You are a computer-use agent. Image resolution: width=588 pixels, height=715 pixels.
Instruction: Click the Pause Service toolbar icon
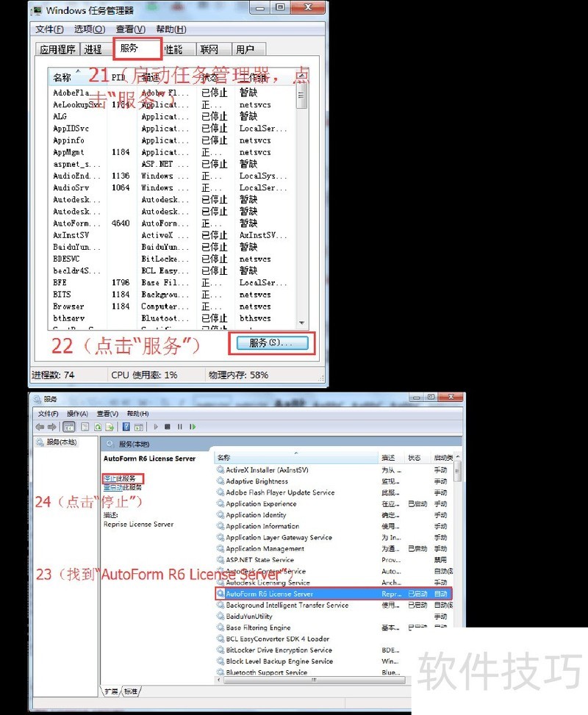point(180,427)
